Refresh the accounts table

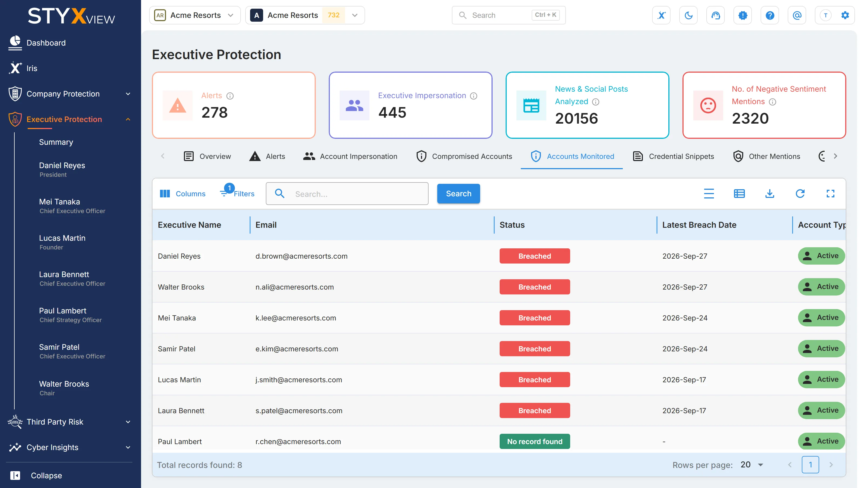[800, 194]
